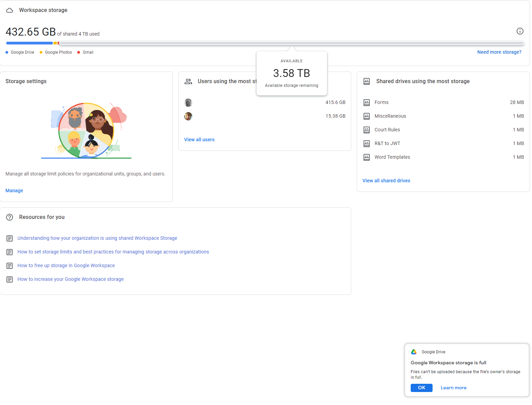This screenshot has width=532, height=405.
Task: Click the Google Photos legend label
Action: coord(58,52)
